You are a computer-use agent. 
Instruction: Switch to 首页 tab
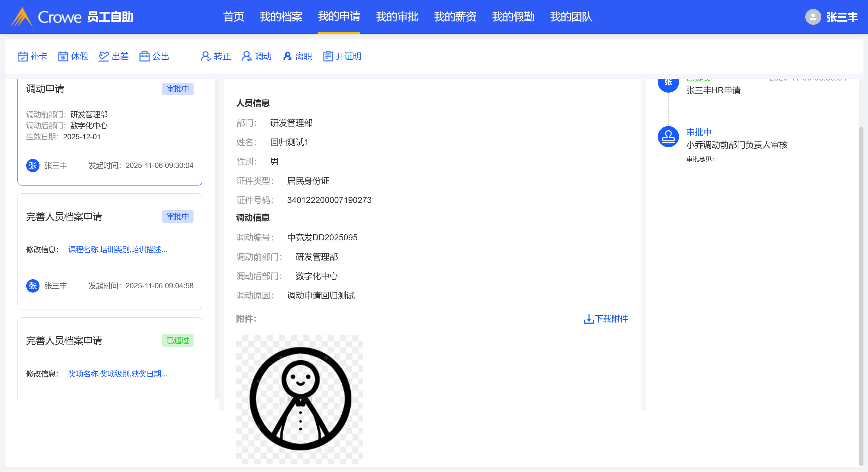click(x=234, y=17)
